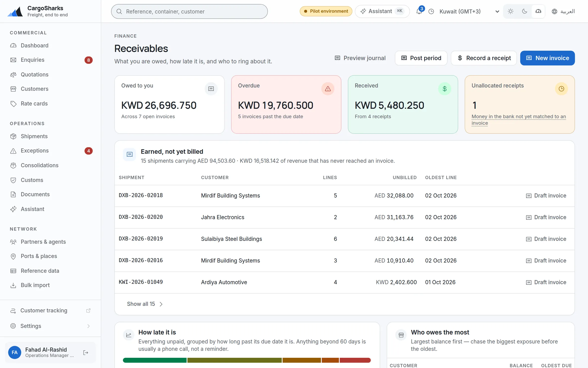Image resolution: width=588 pixels, height=368 pixels.
Task: Click the red segment of the aging bar
Action: point(355,360)
